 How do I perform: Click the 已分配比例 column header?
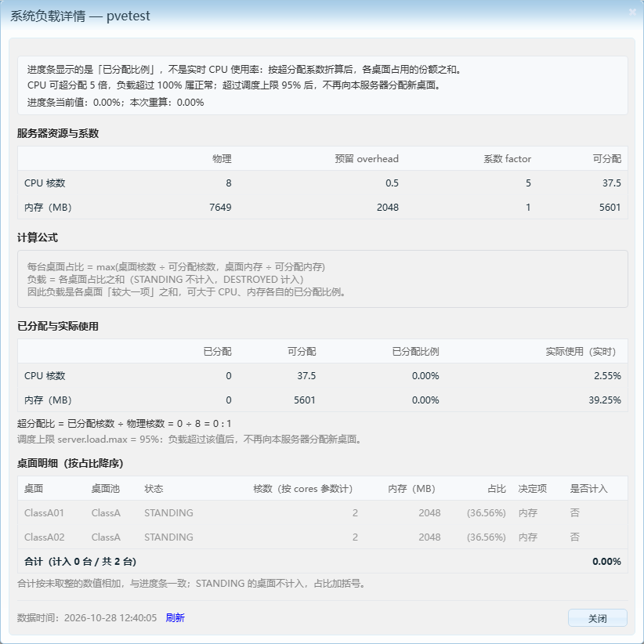pyautogui.click(x=415, y=351)
